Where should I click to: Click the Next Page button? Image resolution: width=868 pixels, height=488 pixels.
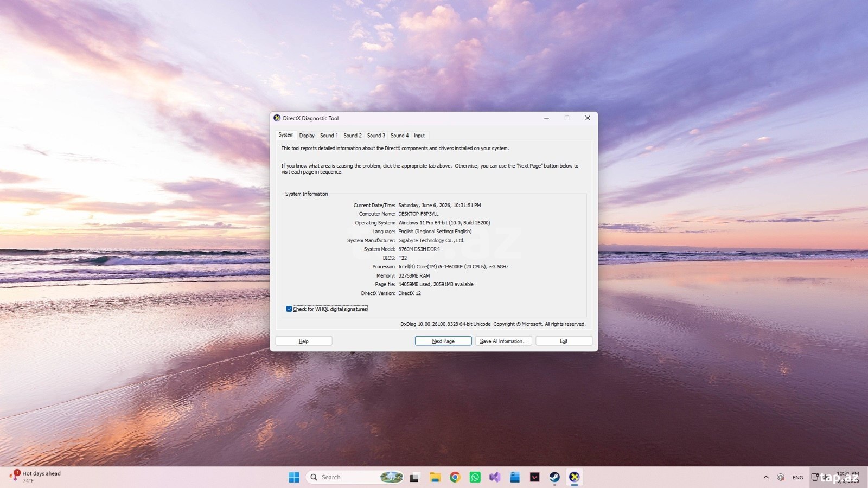pos(443,341)
